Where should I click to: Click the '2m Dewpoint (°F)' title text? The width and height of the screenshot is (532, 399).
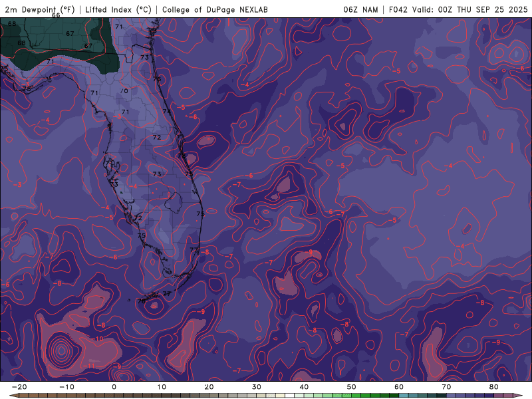[40, 9]
